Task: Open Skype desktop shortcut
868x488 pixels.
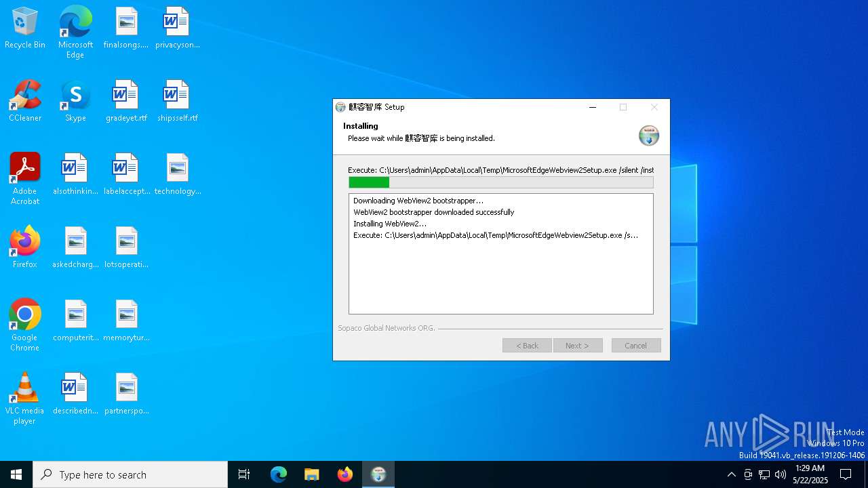Action: pyautogui.click(x=75, y=101)
